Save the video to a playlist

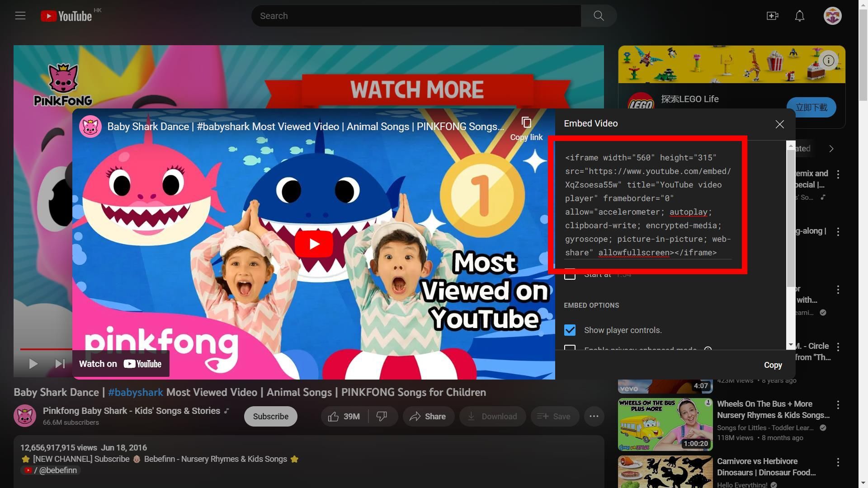click(555, 417)
